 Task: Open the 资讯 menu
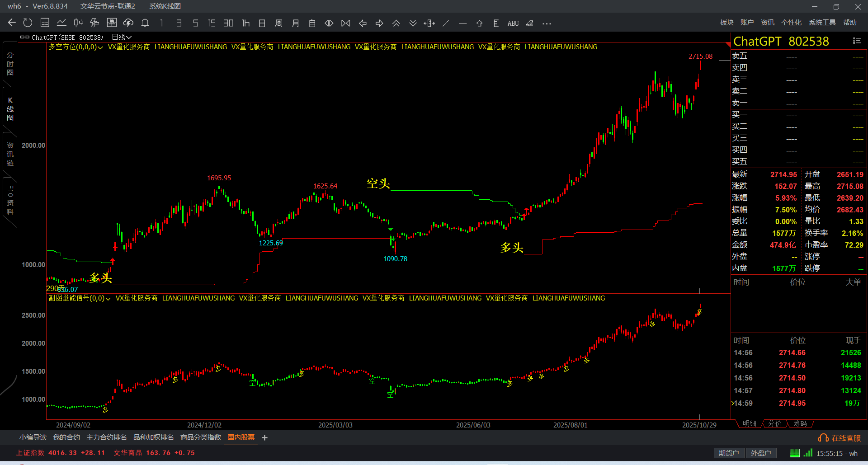768,23
